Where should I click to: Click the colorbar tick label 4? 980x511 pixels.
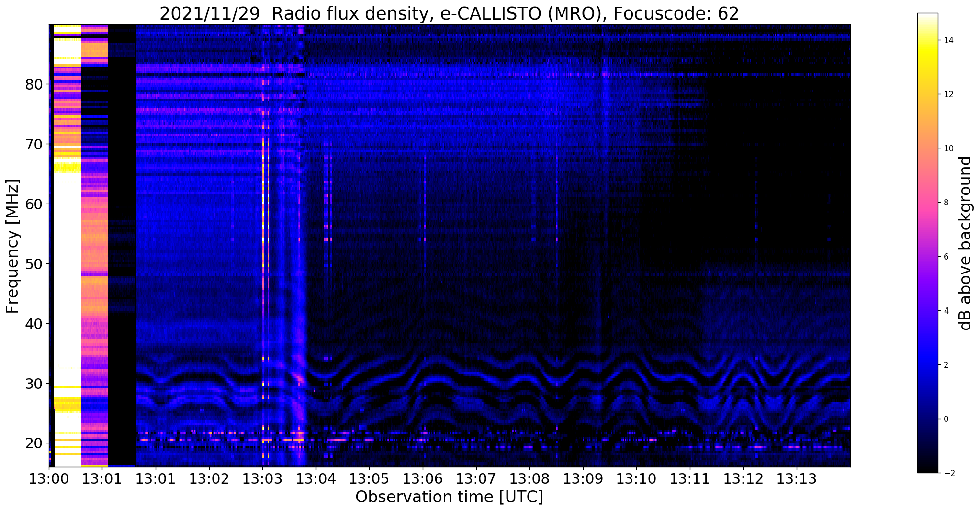pos(946,311)
